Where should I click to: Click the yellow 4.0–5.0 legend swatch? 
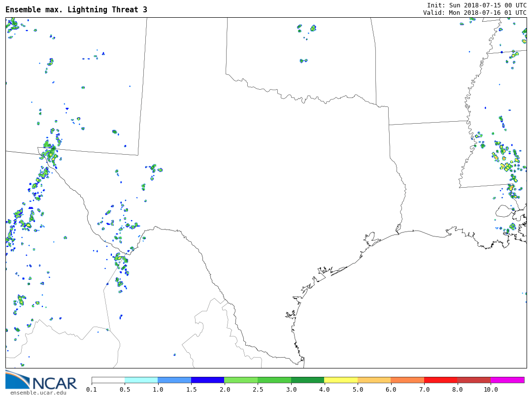pos(341,380)
